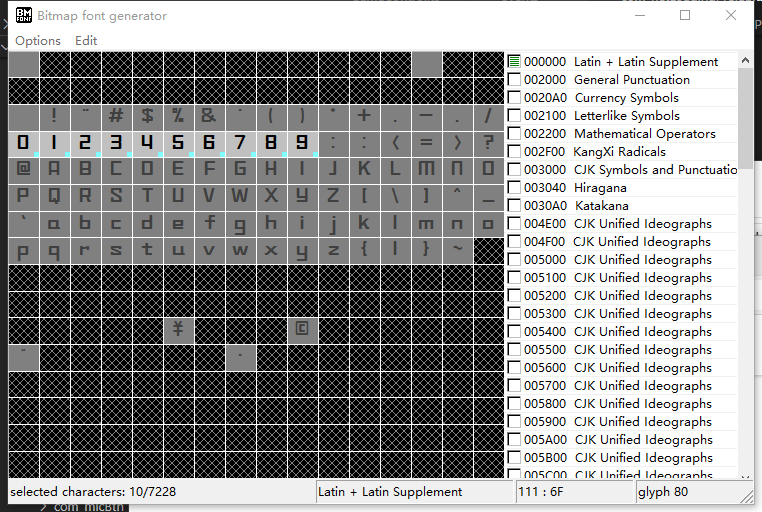Open the Options menu
Screen dimensions: 762x512
[38, 41]
